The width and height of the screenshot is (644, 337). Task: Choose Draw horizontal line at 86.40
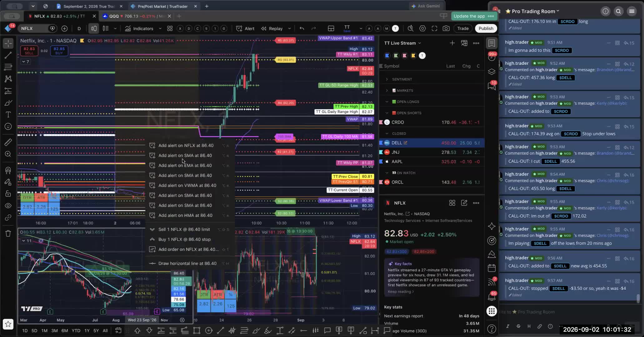pos(190,263)
